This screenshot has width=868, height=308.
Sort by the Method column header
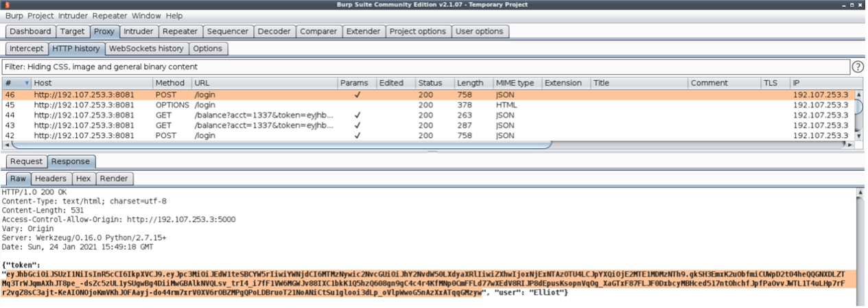click(x=172, y=83)
